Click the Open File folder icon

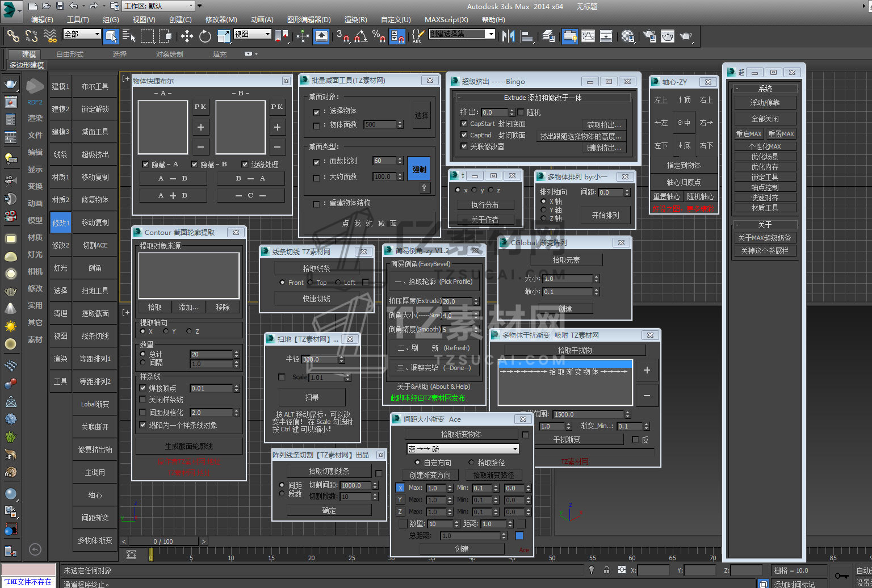pyautogui.click(x=47, y=6)
